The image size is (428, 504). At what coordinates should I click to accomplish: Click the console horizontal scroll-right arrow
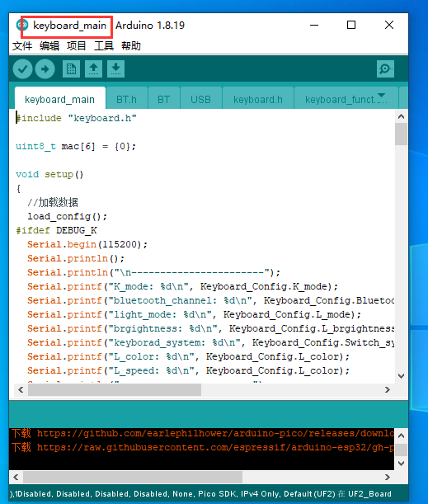388,477
